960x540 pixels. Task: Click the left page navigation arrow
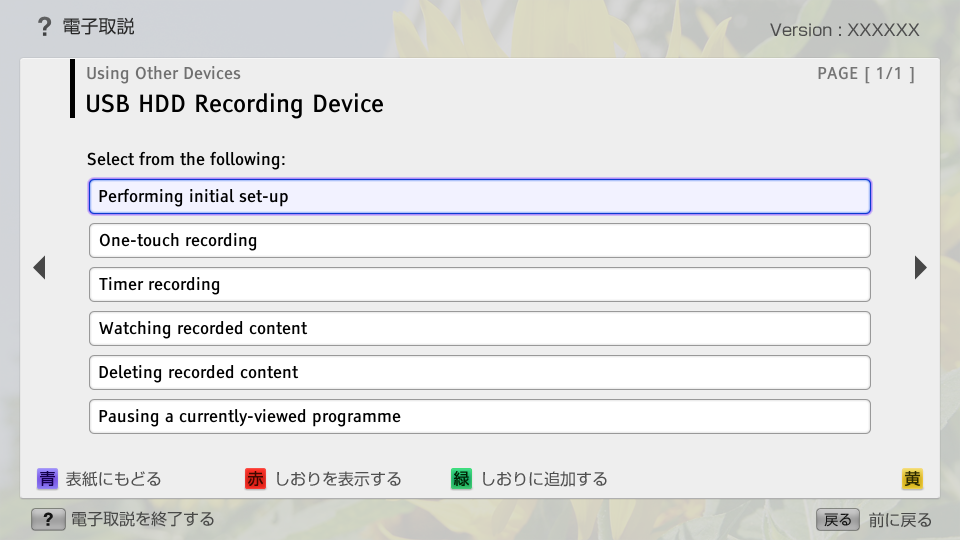(39, 267)
